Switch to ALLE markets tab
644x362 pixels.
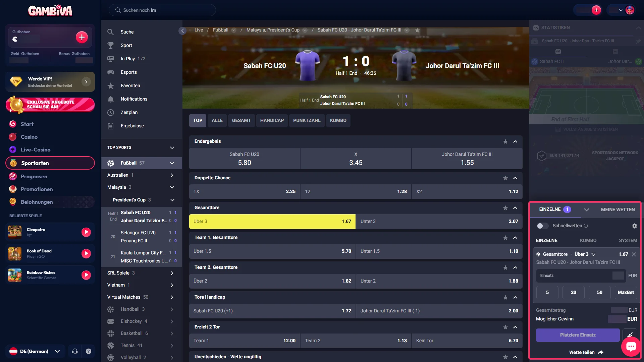pyautogui.click(x=217, y=121)
